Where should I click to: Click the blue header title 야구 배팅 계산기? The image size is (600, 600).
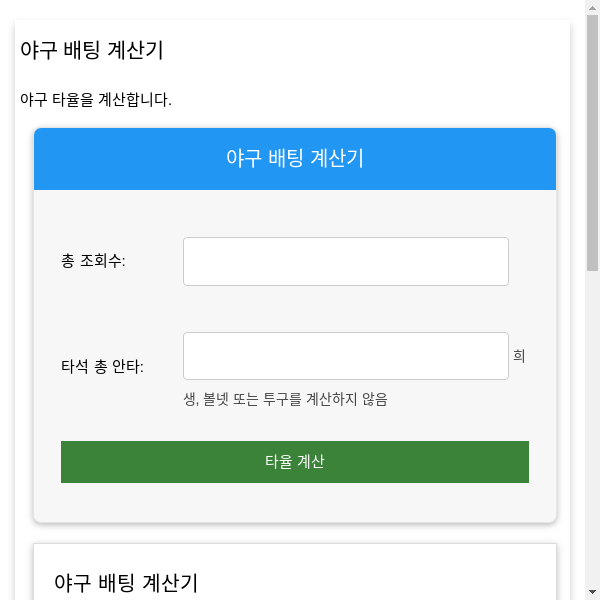295,158
